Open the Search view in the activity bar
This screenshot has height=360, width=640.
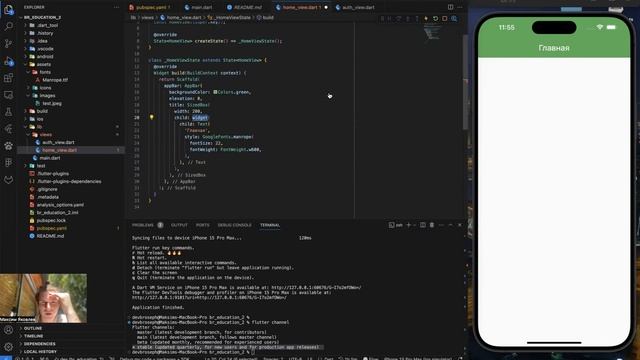pyautogui.click(x=8, y=27)
